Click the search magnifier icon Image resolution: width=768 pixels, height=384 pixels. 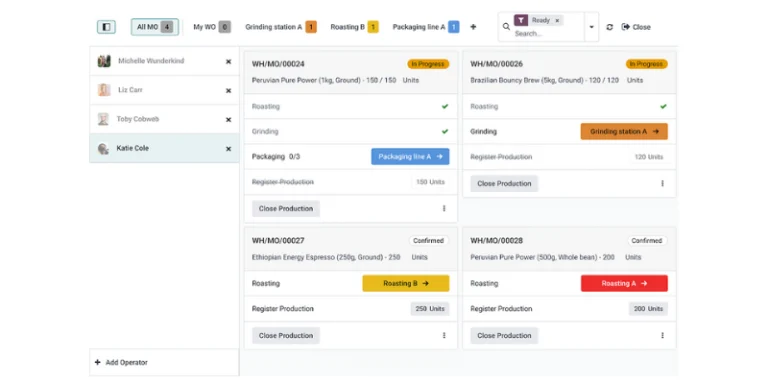pos(506,27)
